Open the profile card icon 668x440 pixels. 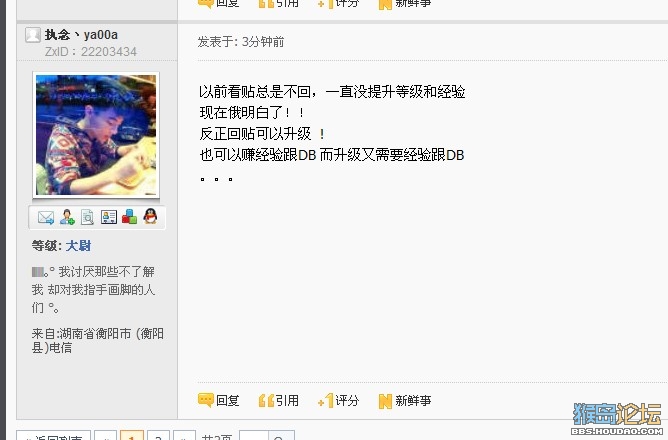[x=109, y=217]
